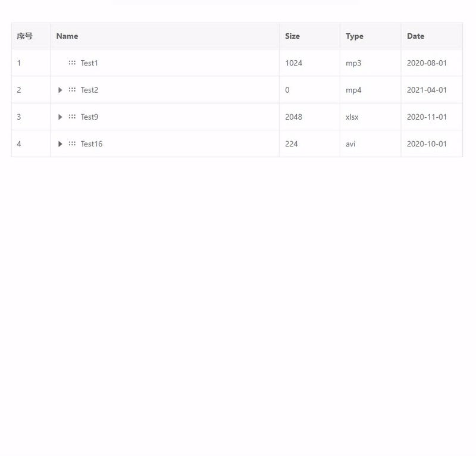The width and height of the screenshot is (476, 456).
Task: Select the Test2 row name
Action: [x=89, y=90]
